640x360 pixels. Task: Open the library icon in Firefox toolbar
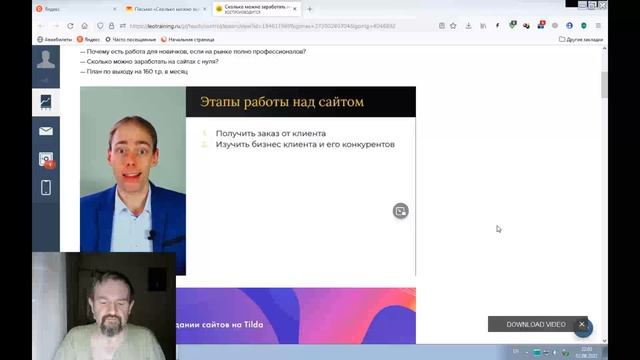pos(483,26)
